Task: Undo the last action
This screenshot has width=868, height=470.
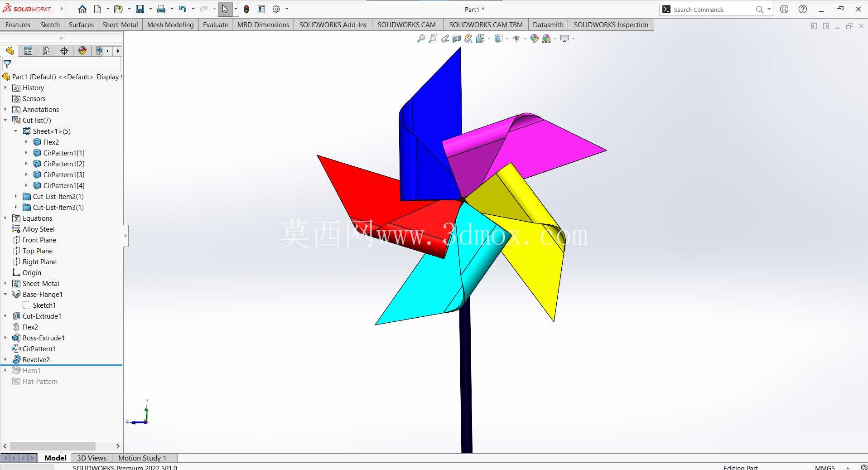Action: pyautogui.click(x=183, y=9)
